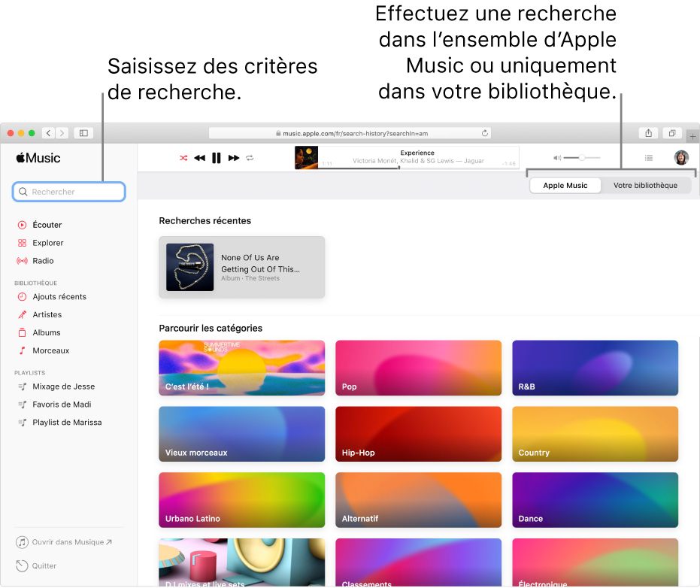This screenshot has height=588, width=700.
Task: Open the Classements category
Action: (x=418, y=562)
